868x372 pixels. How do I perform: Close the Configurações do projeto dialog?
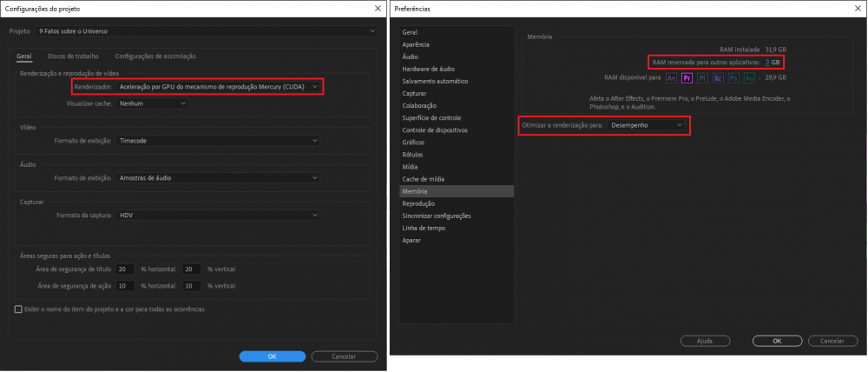[x=378, y=8]
